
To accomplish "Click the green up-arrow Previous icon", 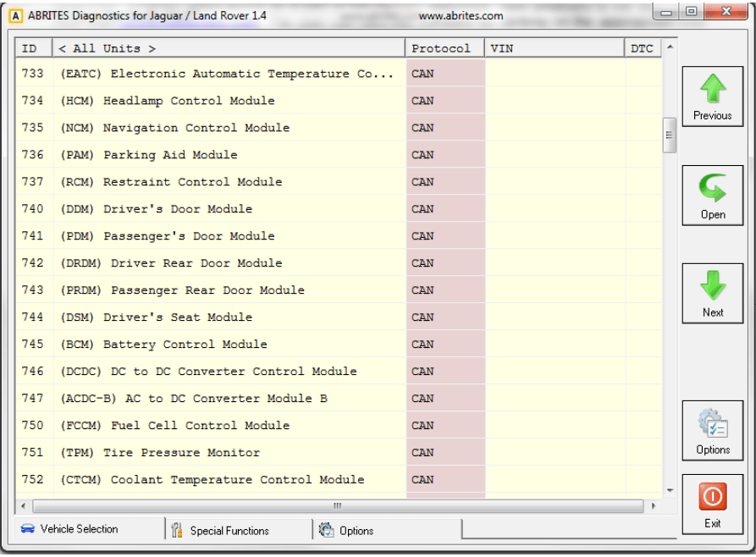I will 713,89.
